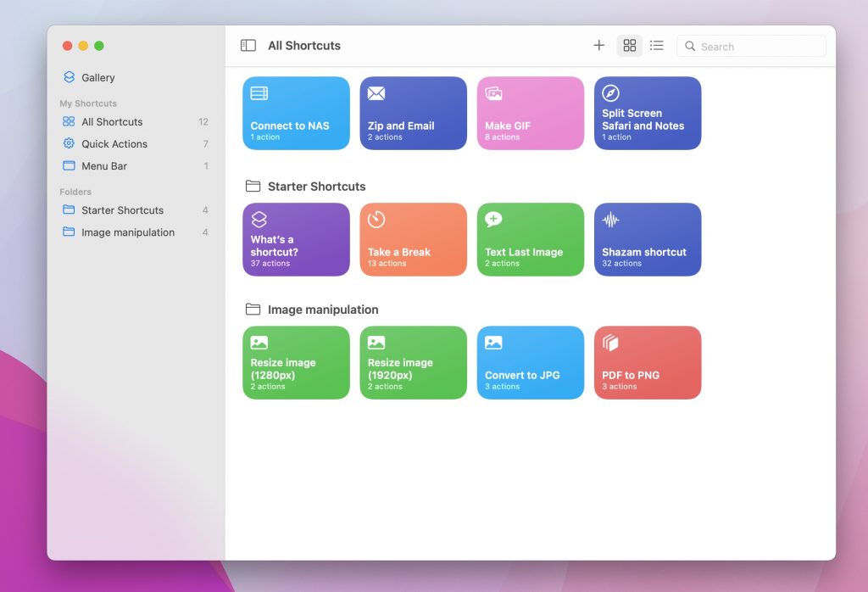Click the Starter Shortcuts section header

[x=316, y=187]
